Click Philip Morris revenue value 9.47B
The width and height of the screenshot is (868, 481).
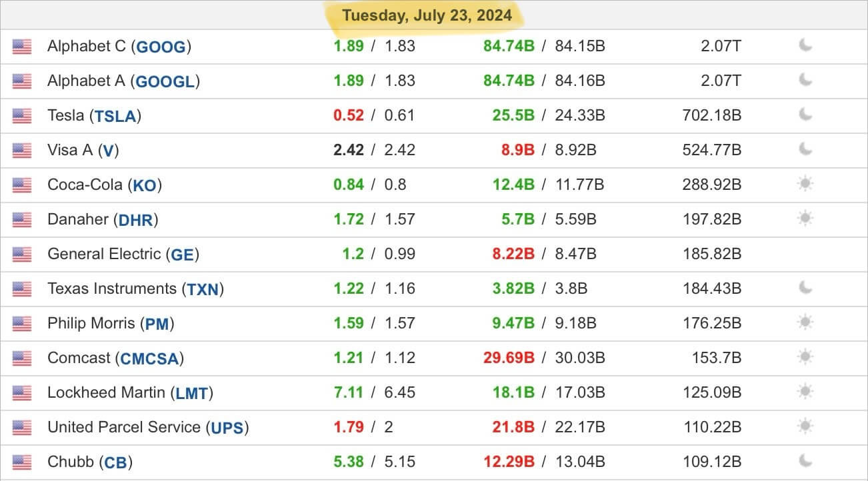point(514,323)
